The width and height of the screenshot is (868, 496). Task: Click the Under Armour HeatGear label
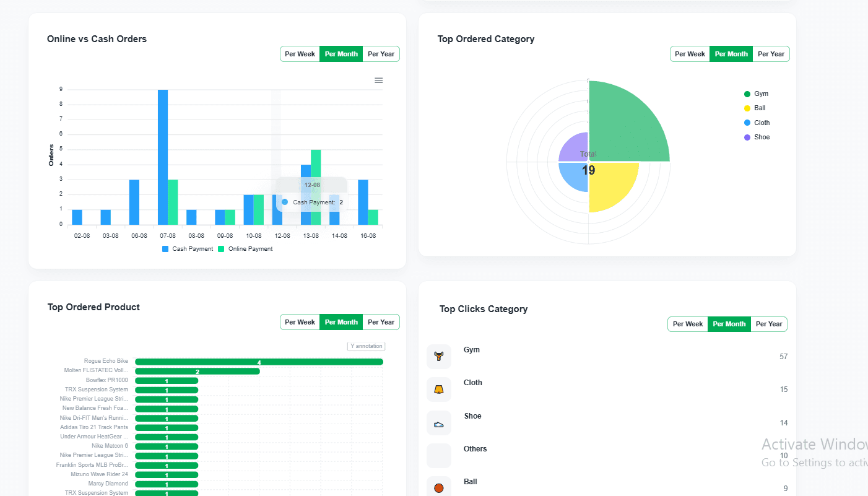(94, 437)
